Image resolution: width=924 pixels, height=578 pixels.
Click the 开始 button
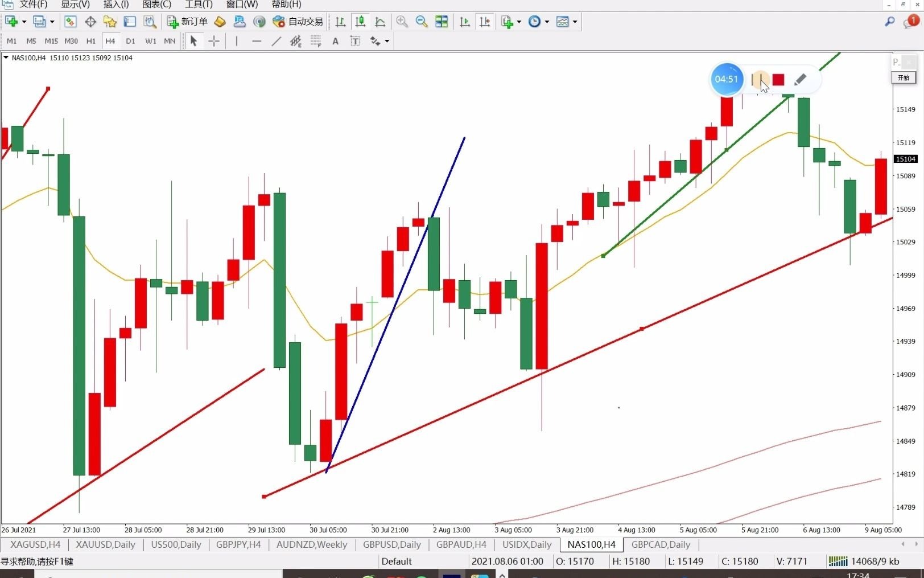(x=904, y=77)
